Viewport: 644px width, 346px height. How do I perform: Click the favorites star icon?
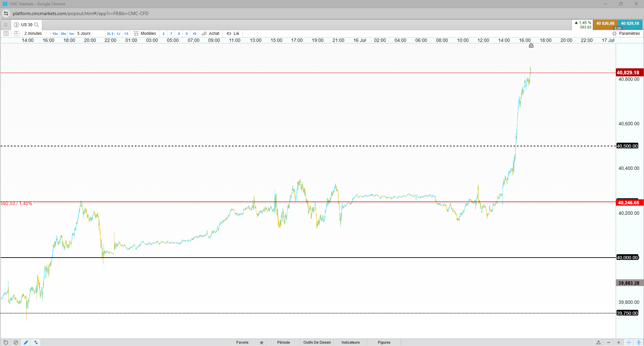click(261, 342)
